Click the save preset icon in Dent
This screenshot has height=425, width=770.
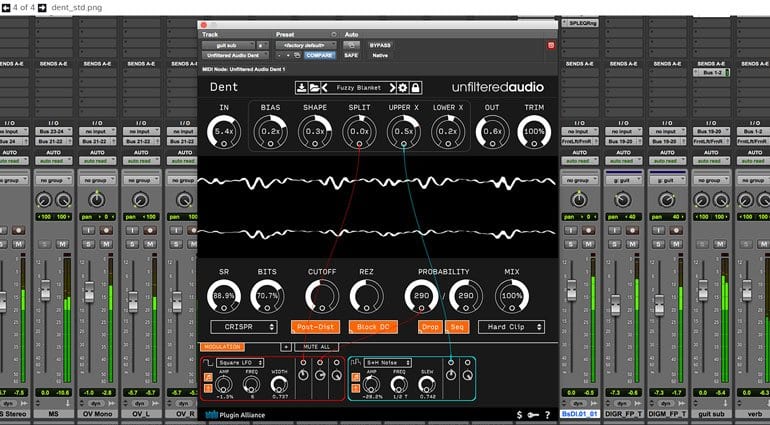click(x=301, y=88)
